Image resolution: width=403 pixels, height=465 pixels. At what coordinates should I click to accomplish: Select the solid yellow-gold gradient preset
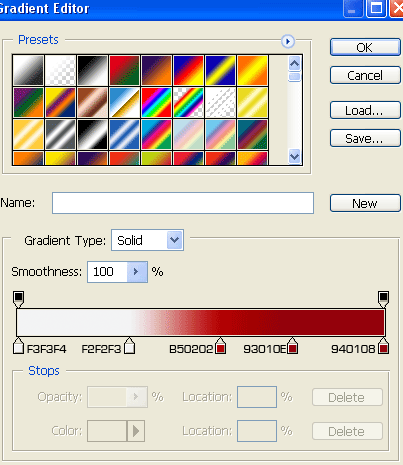pos(252,102)
